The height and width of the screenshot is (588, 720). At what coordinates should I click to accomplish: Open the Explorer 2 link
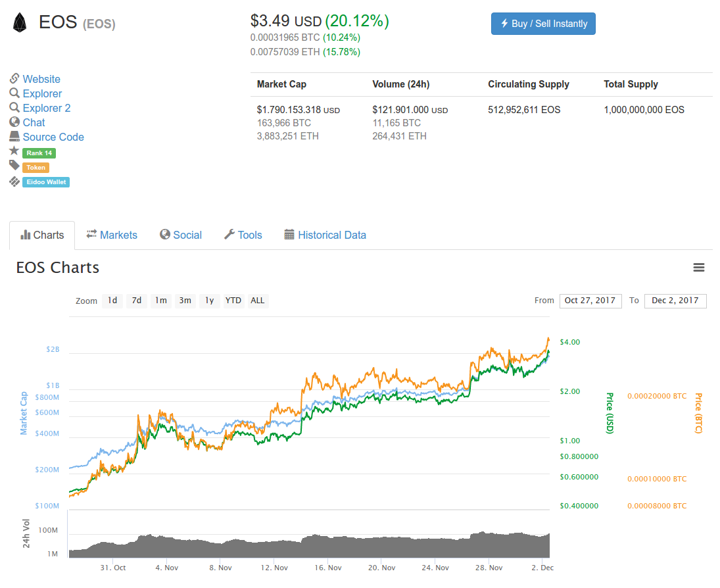pyautogui.click(x=47, y=108)
